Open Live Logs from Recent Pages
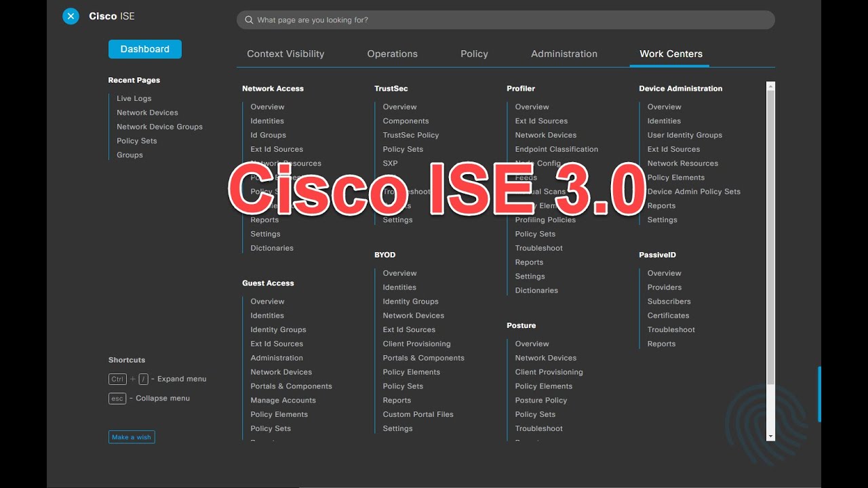The image size is (868, 488). tap(134, 98)
